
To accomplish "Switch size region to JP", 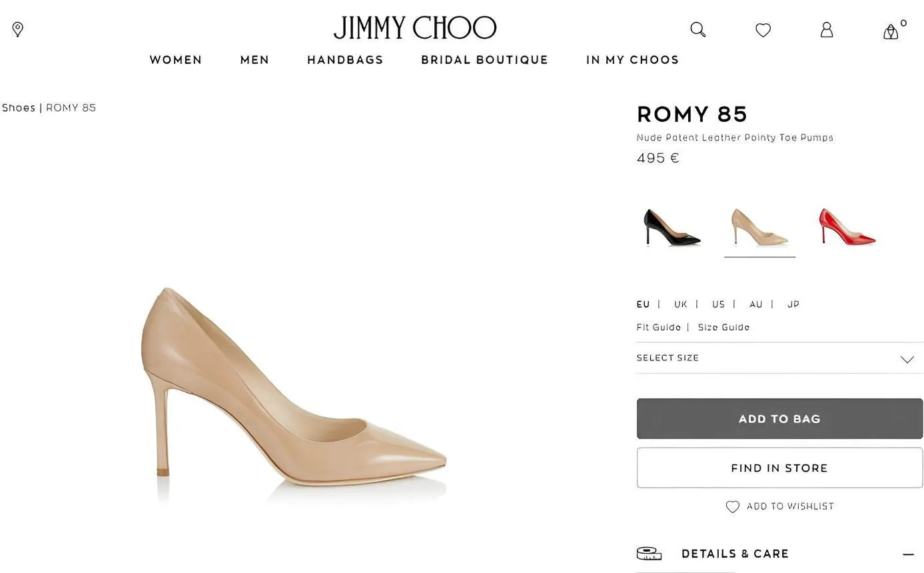I will pyautogui.click(x=793, y=304).
